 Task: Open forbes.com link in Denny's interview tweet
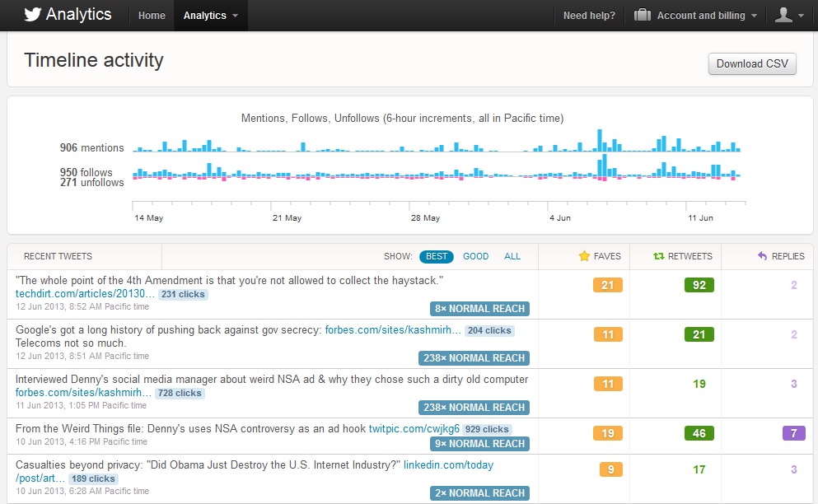click(83, 392)
